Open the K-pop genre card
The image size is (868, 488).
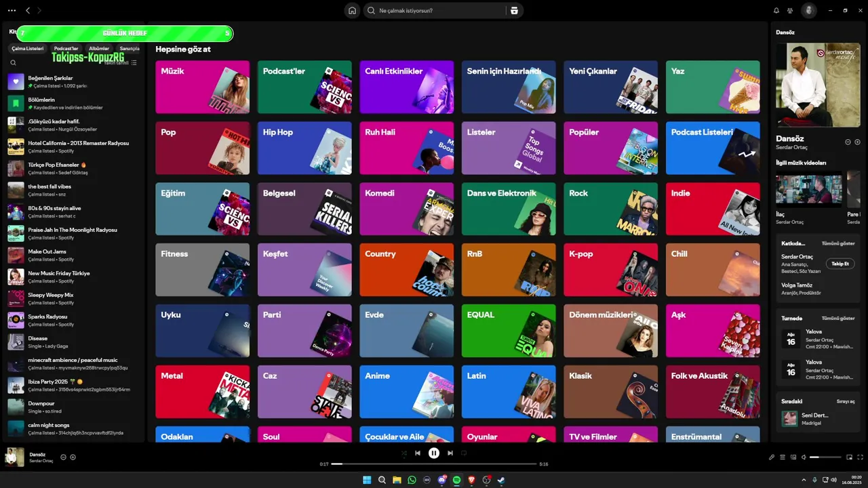click(611, 270)
